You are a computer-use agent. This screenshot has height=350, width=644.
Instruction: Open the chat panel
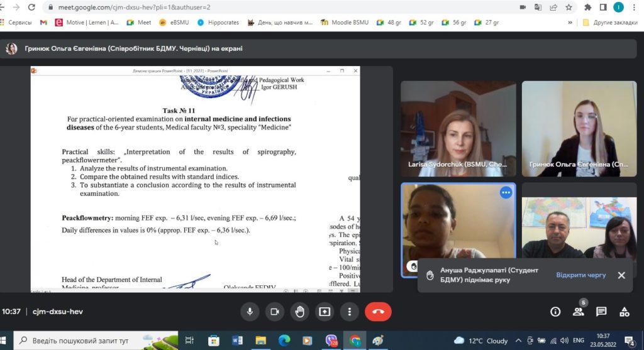[x=601, y=312]
